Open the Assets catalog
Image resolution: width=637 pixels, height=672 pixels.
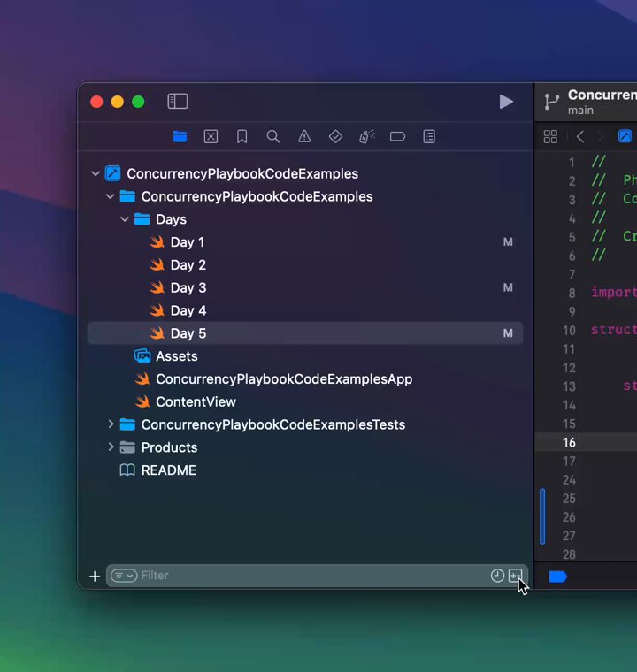click(305, 356)
